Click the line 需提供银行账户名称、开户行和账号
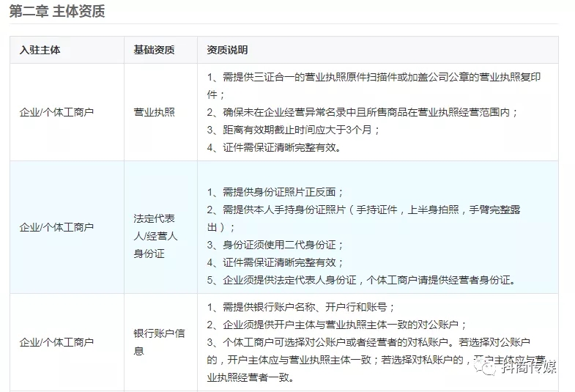Image resolution: width=575 pixels, height=392 pixels. tap(300, 307)
